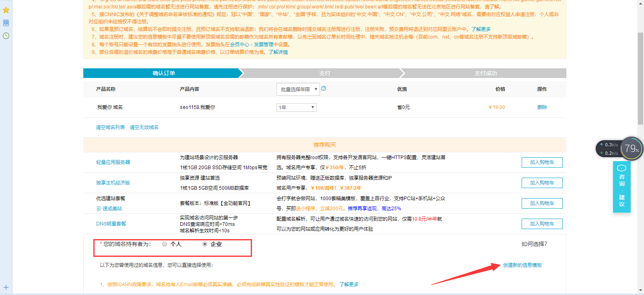This screenshot has width=644, height=295.
Task: Click 删除 for the 我爱你 domain
Action: 542,107
